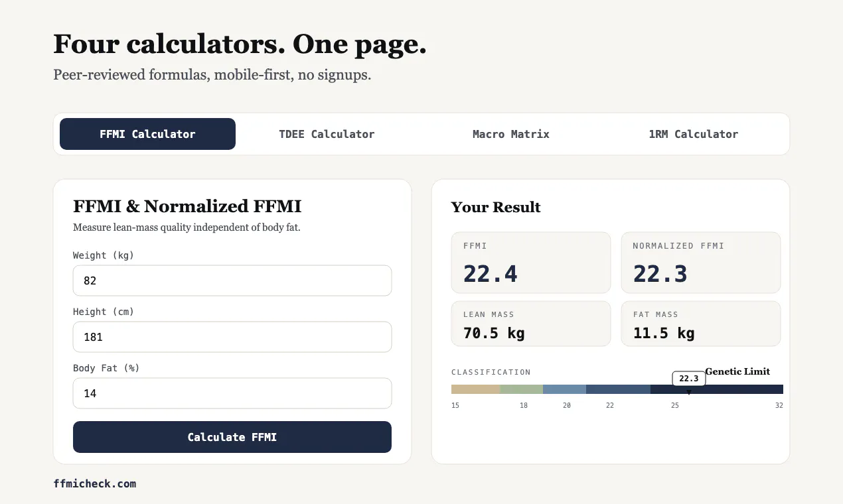Select the Lean Mass 70.5 kg card
The image size is (843, 504).
(x=531, y=324)
